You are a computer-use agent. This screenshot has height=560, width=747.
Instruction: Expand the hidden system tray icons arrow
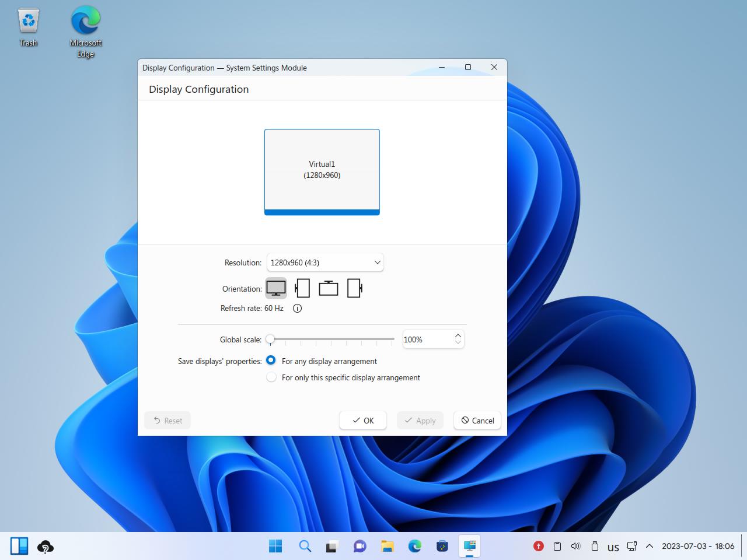coord(650,546)
